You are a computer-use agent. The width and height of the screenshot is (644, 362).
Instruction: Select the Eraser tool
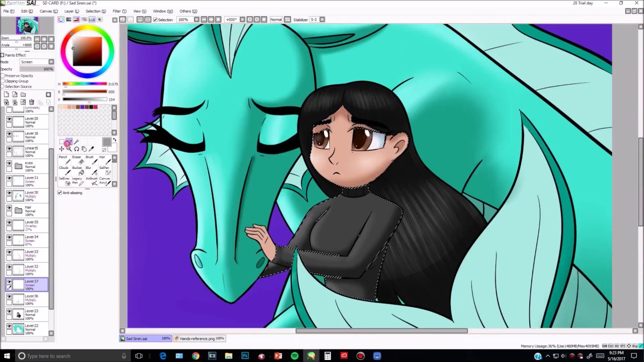coord(77,160)
